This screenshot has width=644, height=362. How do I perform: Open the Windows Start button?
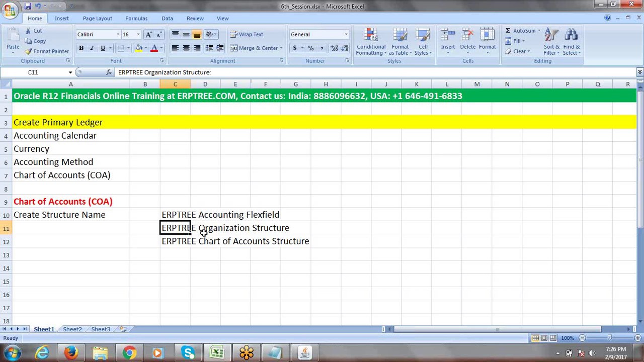(11, 353)
